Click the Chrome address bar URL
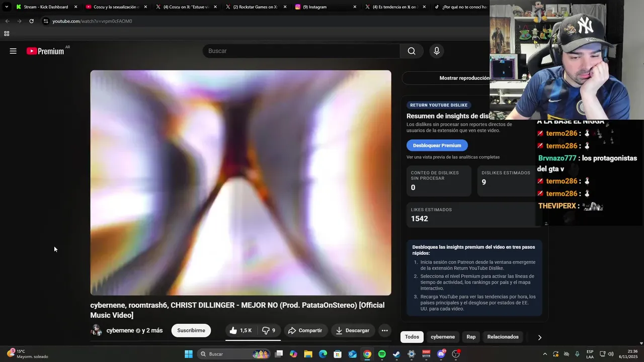 pyautogui.click(x=93, y=21)
